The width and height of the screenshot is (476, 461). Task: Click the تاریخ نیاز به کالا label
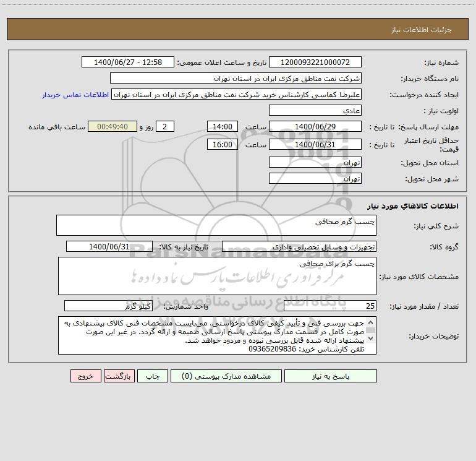click(184, 247)
